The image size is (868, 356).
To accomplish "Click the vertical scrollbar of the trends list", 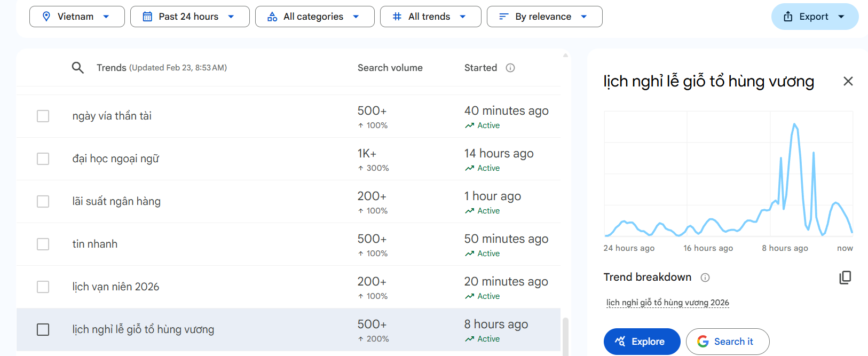I will coord(565,335).
